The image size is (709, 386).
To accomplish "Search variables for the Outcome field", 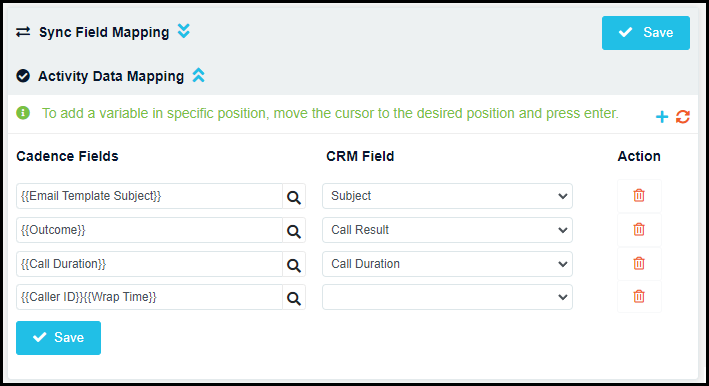I will [294, 230].
